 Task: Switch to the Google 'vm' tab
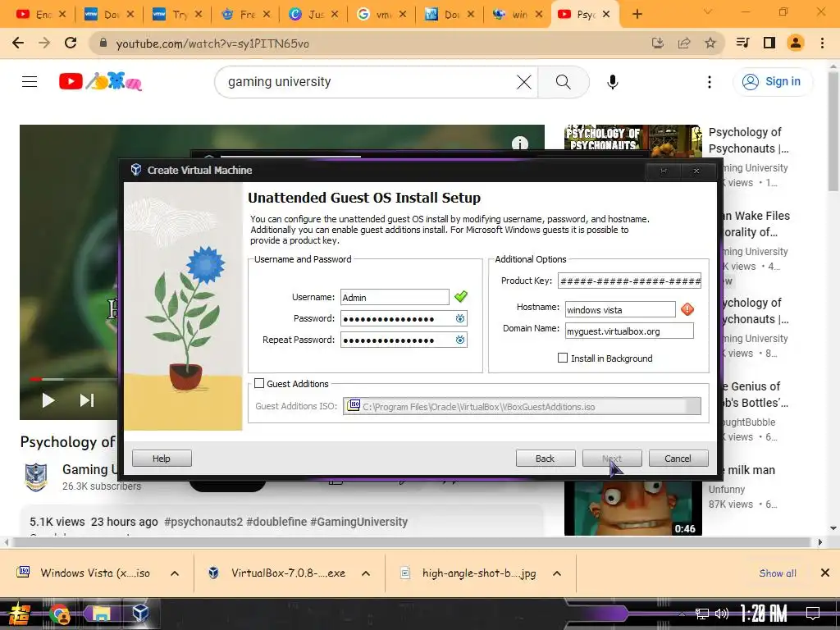(x=381, y=15)
